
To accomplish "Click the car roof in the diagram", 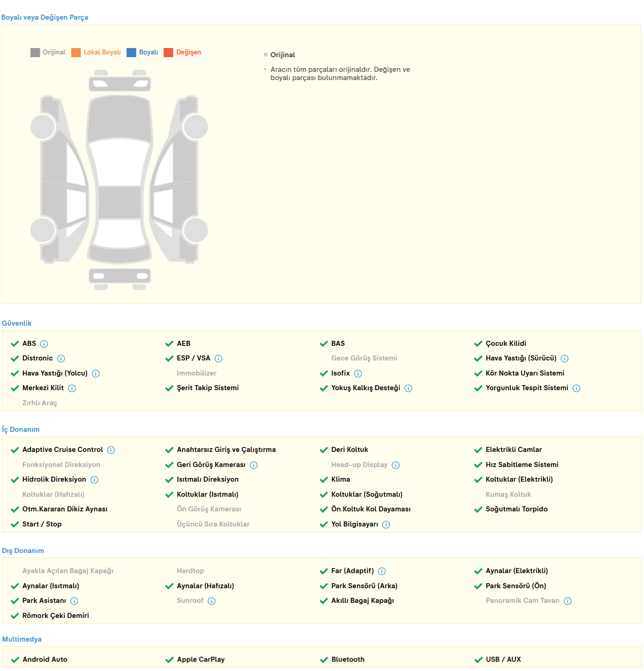I will point(120,202).
